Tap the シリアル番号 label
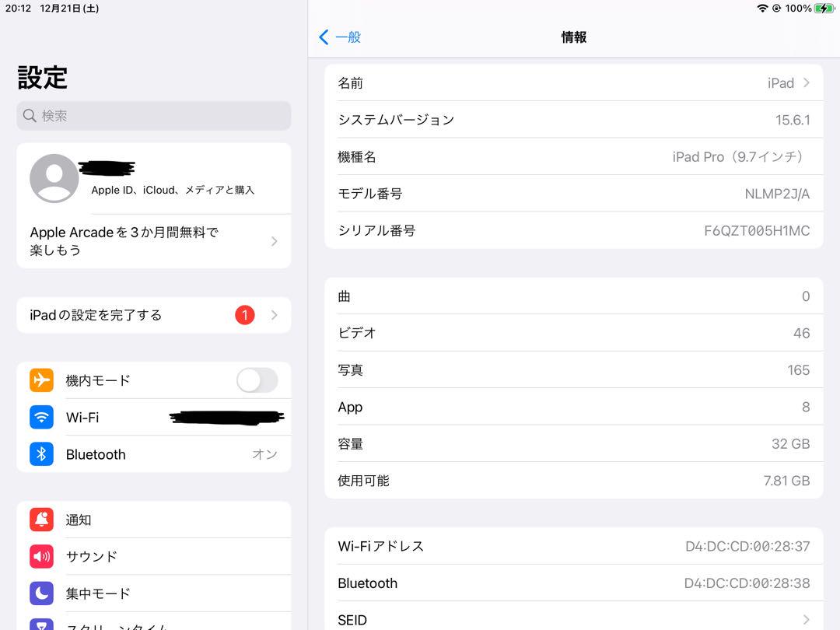The height and width of the screenshot is (630, 840). 376,231
